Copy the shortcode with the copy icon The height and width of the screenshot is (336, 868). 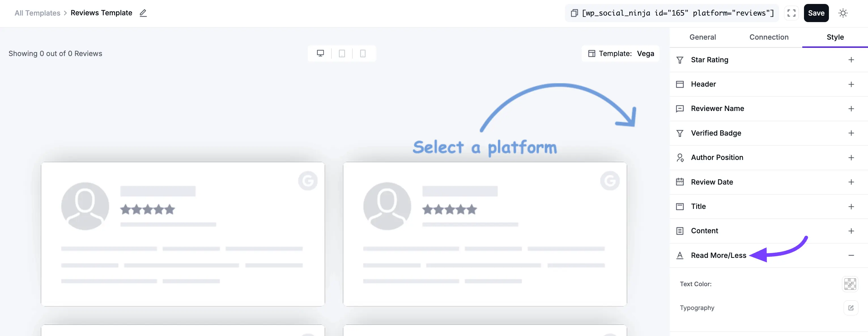coord(574,13)
